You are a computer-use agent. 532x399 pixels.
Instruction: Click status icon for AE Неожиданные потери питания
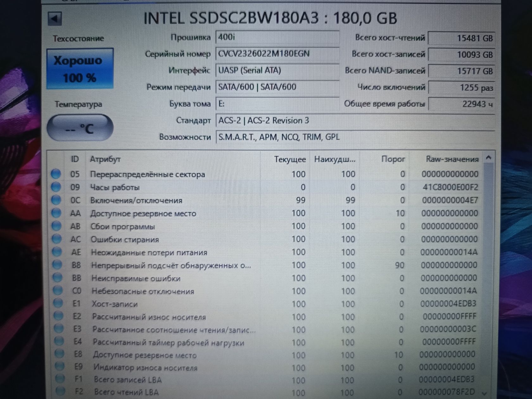[57, 252]
